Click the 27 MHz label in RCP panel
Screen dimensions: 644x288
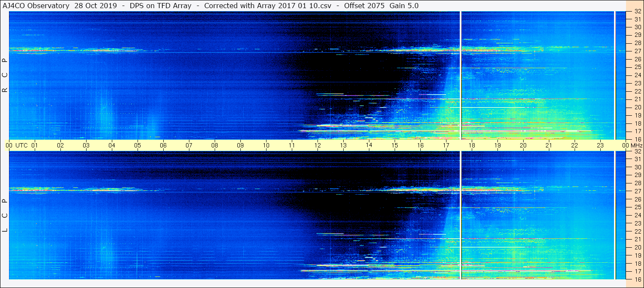(x=637, y=51)
